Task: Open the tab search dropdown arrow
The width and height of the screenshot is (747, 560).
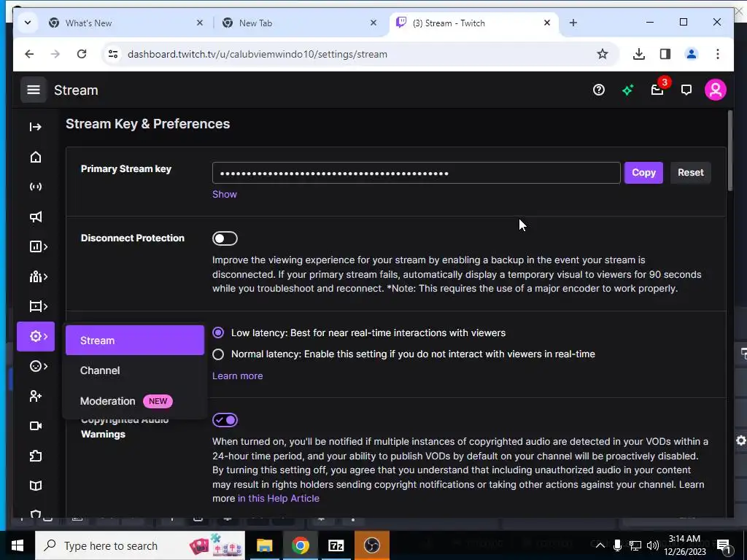Action: (x=28, y=23)
